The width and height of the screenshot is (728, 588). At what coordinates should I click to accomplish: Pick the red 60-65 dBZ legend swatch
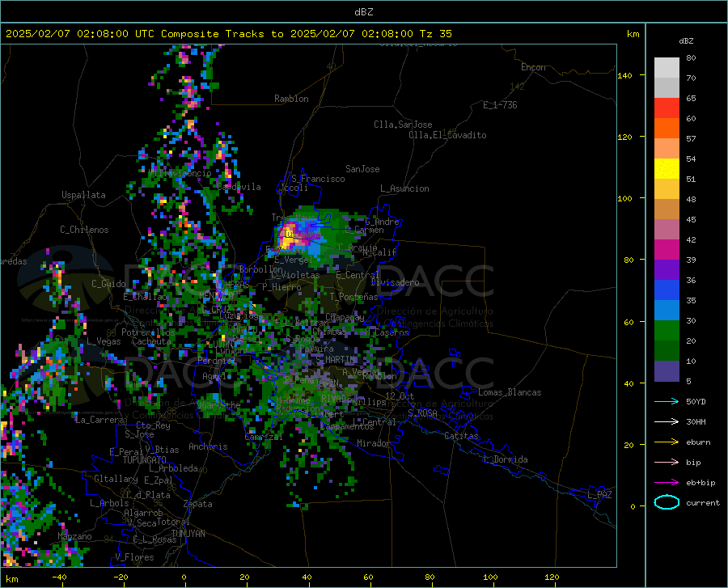tap(667, 108)
